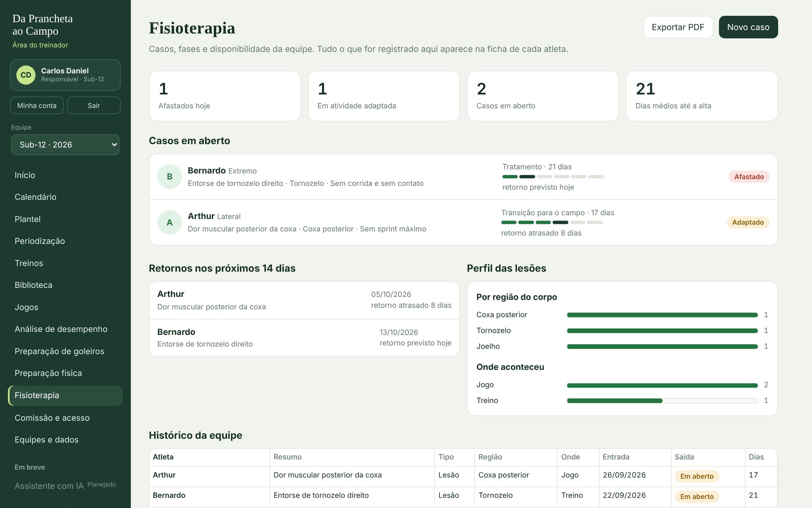Viewport: 812px width, 508px height.
Task: Open Calendário page
Action: click(x=65, y=197)
